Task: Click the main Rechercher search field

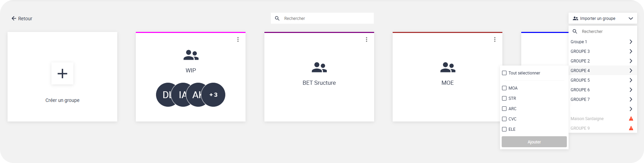Action: tap(326, 19)
